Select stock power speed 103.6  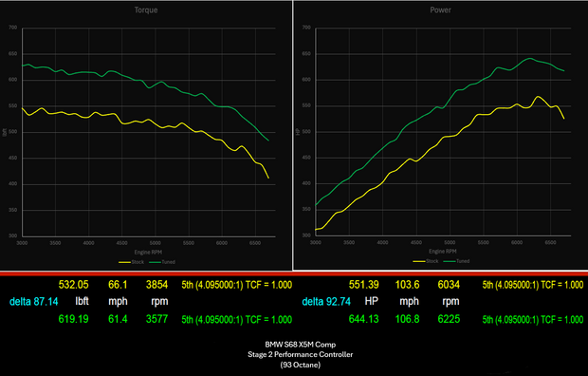[407, 285]
